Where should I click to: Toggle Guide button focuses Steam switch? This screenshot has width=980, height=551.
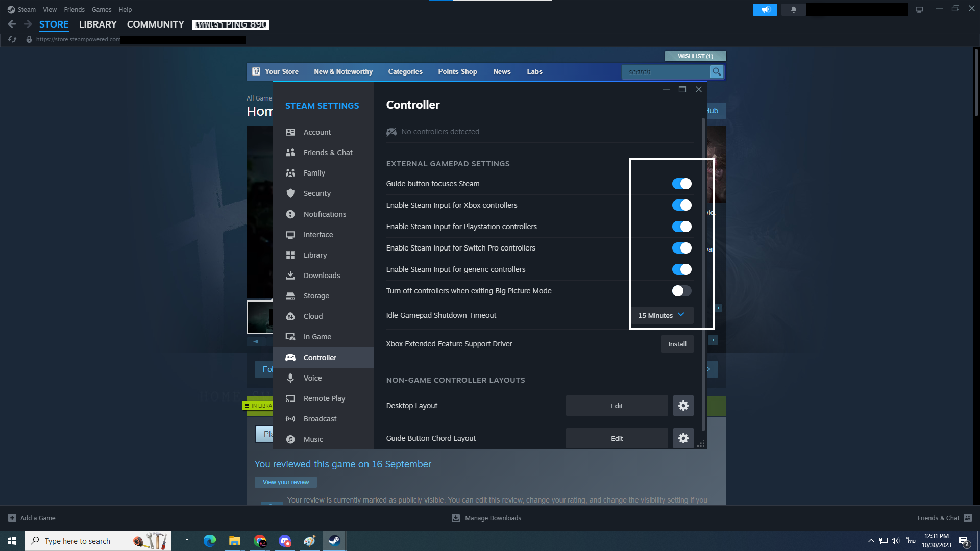(681, 184)
